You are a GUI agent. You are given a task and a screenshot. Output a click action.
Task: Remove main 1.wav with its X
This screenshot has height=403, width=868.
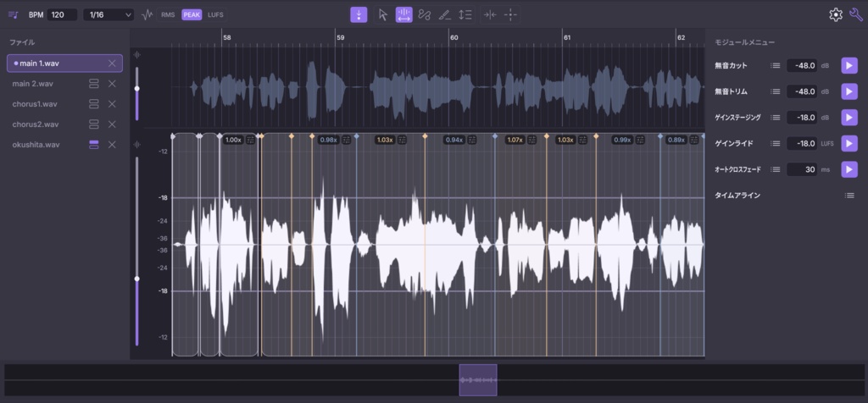(112, 63)
